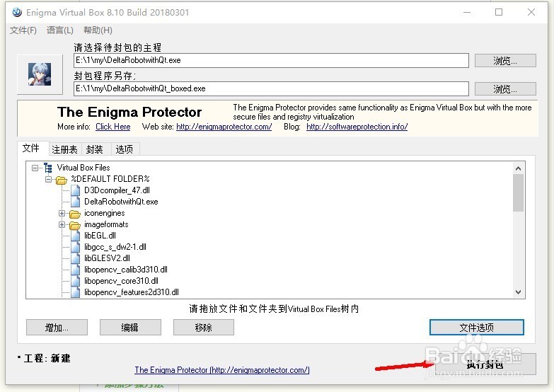Click the Enigma Virtual Box title bar icon

tap(17, 12)
